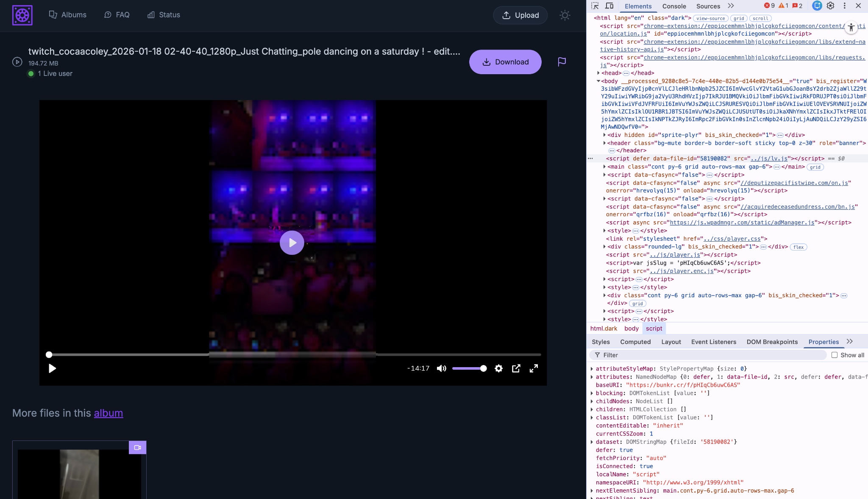Click the flag report icon

point(562,62)
